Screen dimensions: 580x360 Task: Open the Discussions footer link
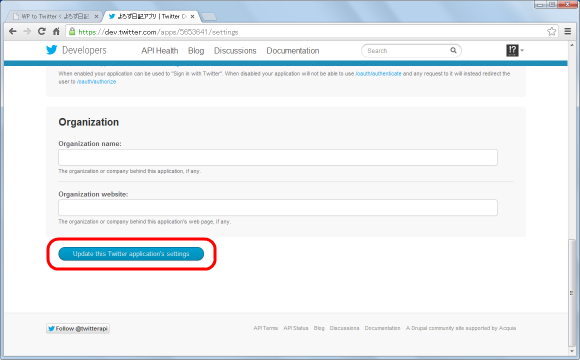[344, 328]
